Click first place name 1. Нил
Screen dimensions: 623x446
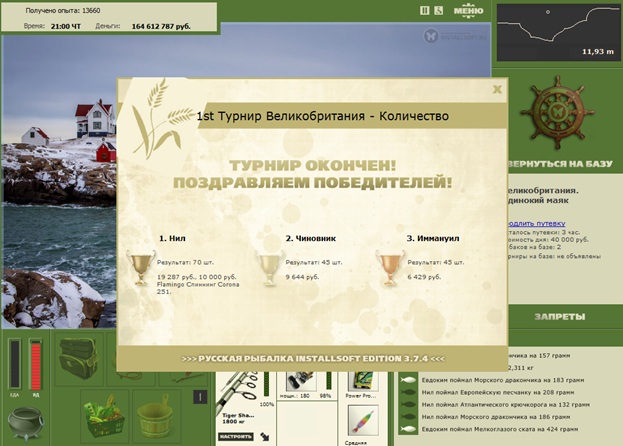pos(172,238)
